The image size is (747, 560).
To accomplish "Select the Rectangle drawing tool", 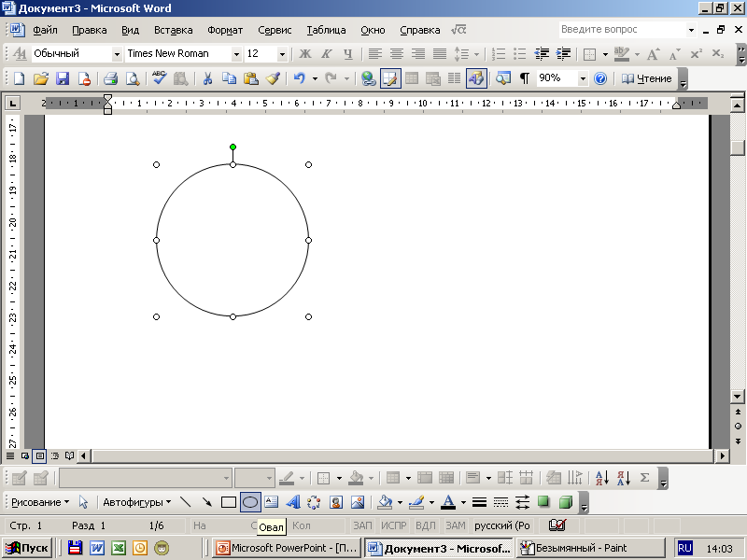I will pyautogui.click(x=229, y=502).
